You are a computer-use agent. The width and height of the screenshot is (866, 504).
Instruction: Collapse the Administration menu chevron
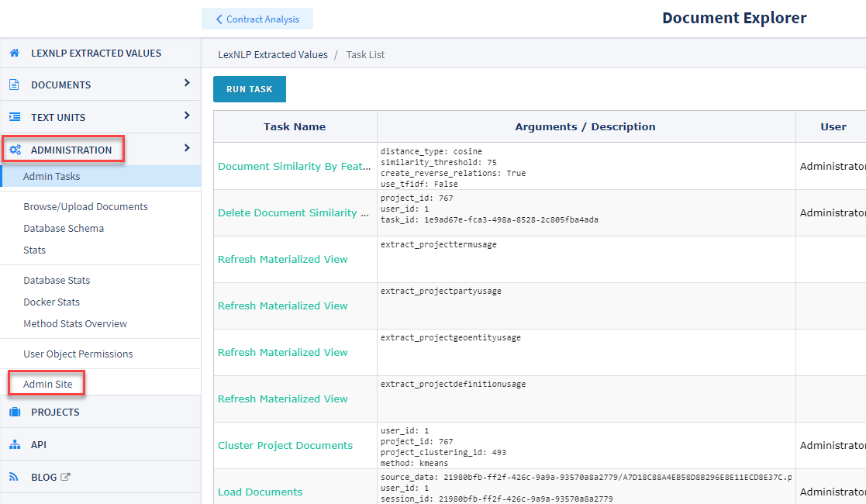(187, 148)
